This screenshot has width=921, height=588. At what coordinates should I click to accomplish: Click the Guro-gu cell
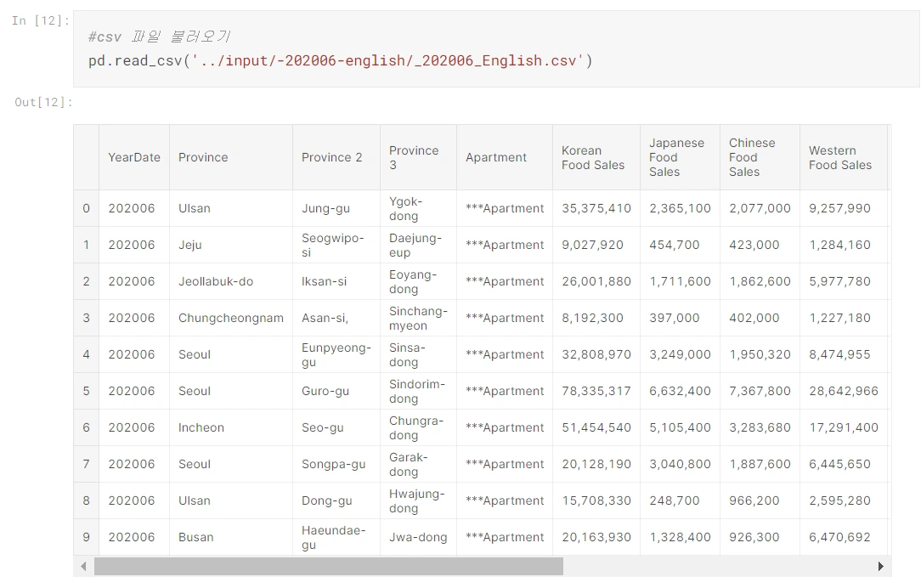pos(336,391)
